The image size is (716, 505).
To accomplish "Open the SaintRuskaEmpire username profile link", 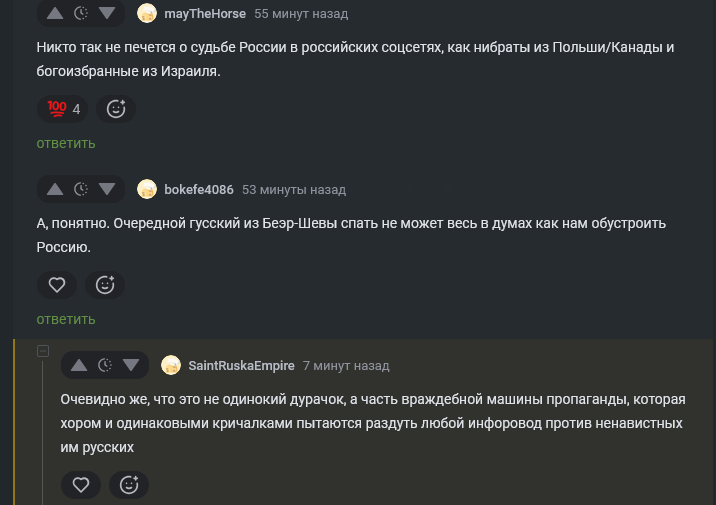I will (241, 366).
